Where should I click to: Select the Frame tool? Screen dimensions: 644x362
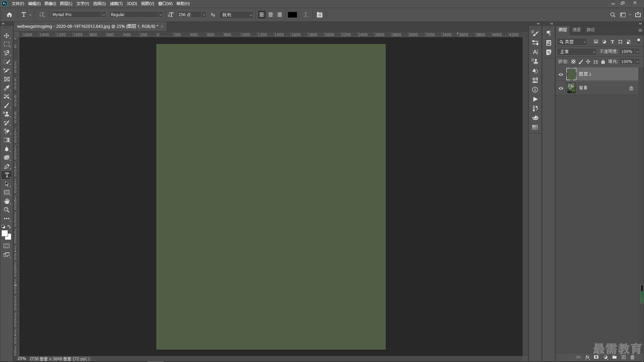tap(7, 79)
